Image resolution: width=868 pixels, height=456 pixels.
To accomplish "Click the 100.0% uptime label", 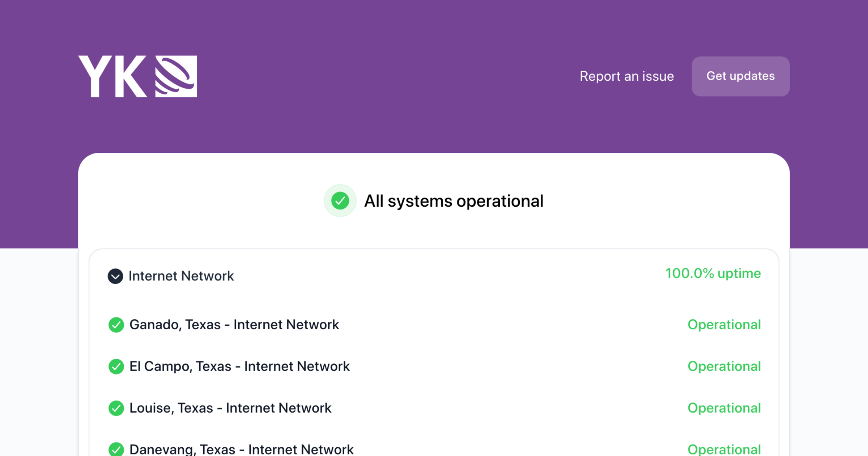I will pyautogui.click(x=713, y=273).
